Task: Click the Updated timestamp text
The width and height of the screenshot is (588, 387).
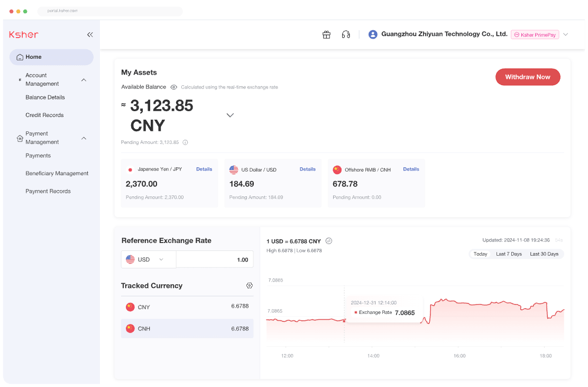Action: click(516, 240)
